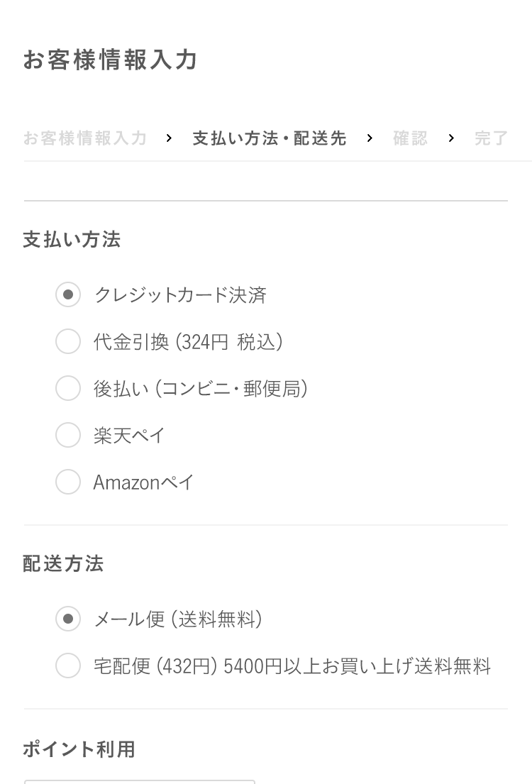Click the メール便 (送料無料) label text

[178, 619]
